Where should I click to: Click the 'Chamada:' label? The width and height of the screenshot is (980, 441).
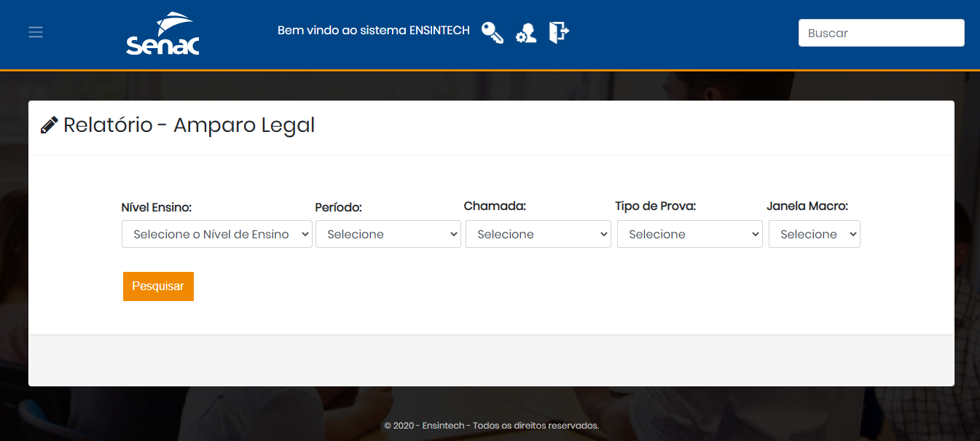[495, 206]
